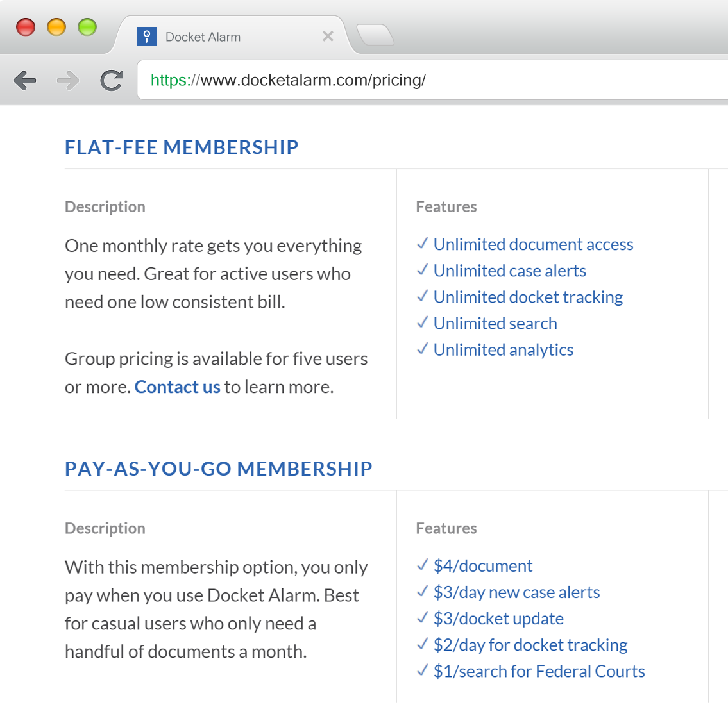Click the Pay-As-You-Go Membership heading

click(218, 469)
